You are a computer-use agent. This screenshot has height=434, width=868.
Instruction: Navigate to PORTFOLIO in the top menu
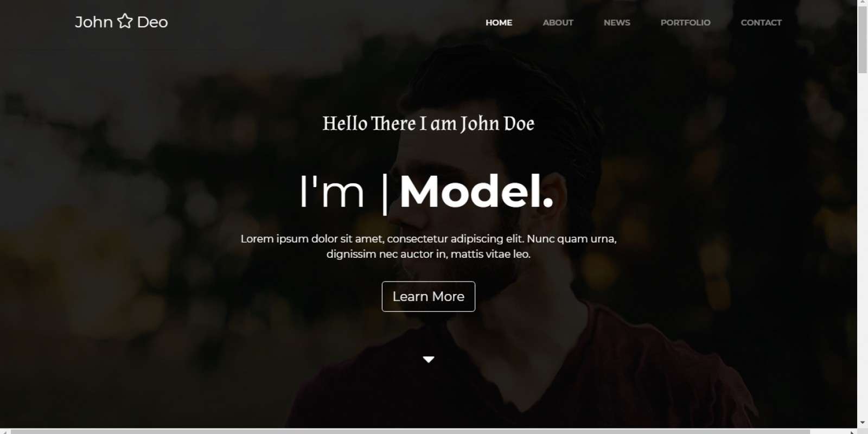tap(685, 22)
